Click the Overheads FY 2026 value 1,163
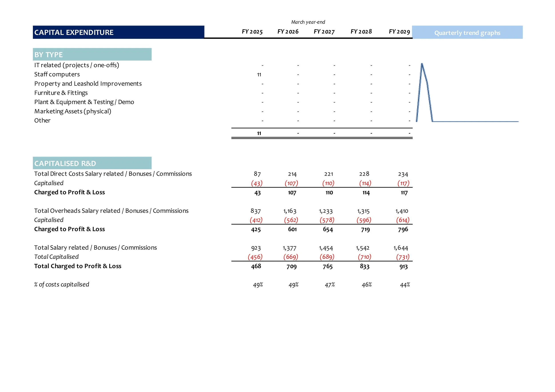Image resolution: width=555 pixels, height=392 pixels. coord(290,211)
